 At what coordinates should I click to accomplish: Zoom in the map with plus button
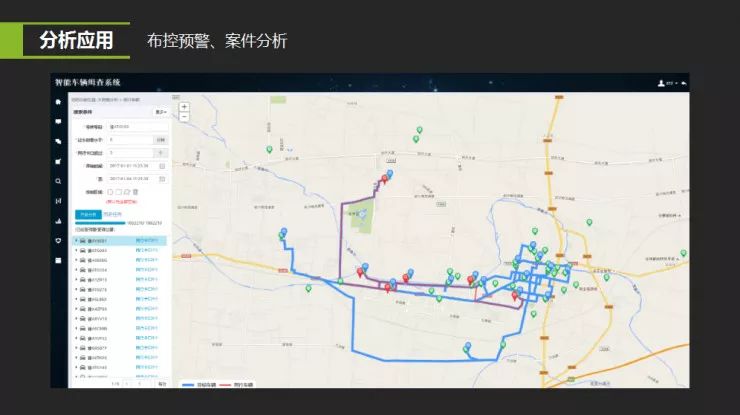coord(185,107)
